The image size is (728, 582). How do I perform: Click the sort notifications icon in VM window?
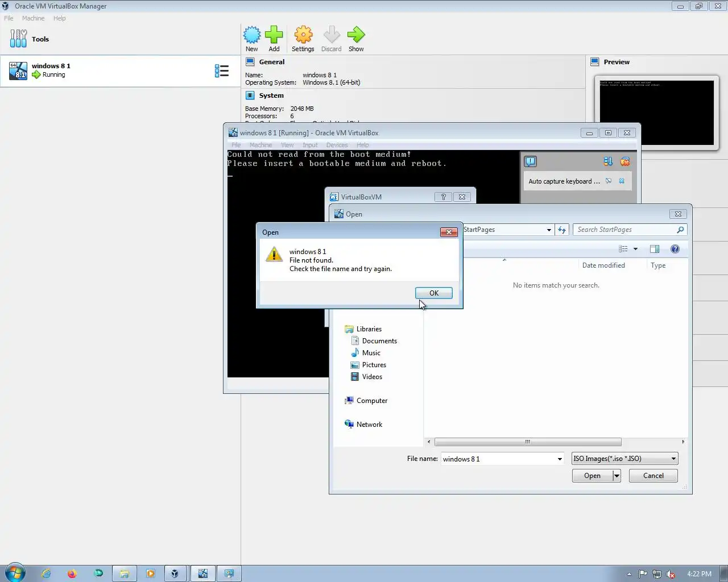tap(608, 161)
